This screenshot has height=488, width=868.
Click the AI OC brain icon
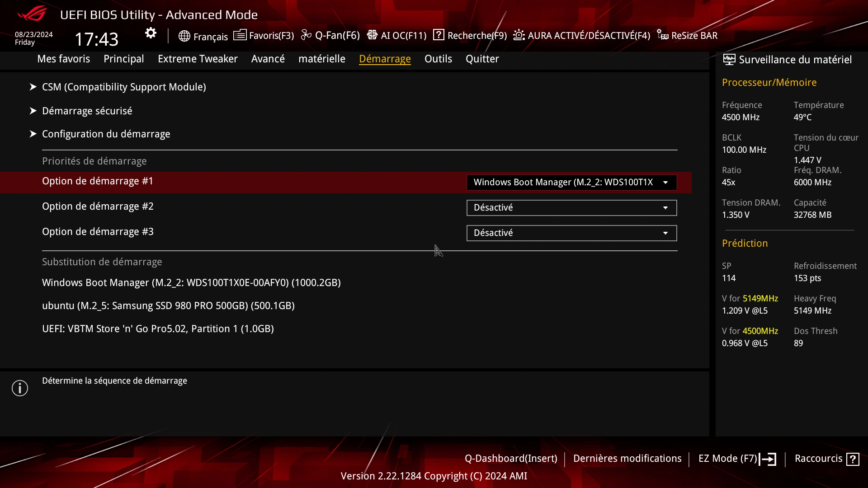click(x=372, y=35)
